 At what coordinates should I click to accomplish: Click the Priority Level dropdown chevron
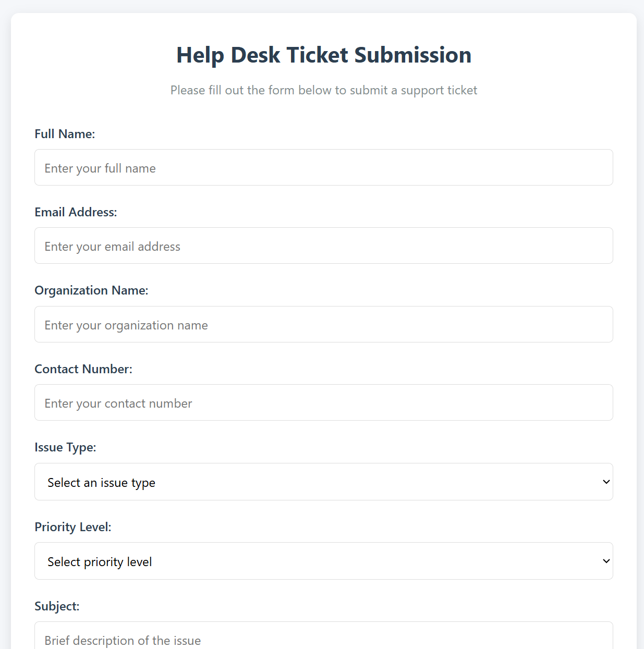click(x=606, y=561)
